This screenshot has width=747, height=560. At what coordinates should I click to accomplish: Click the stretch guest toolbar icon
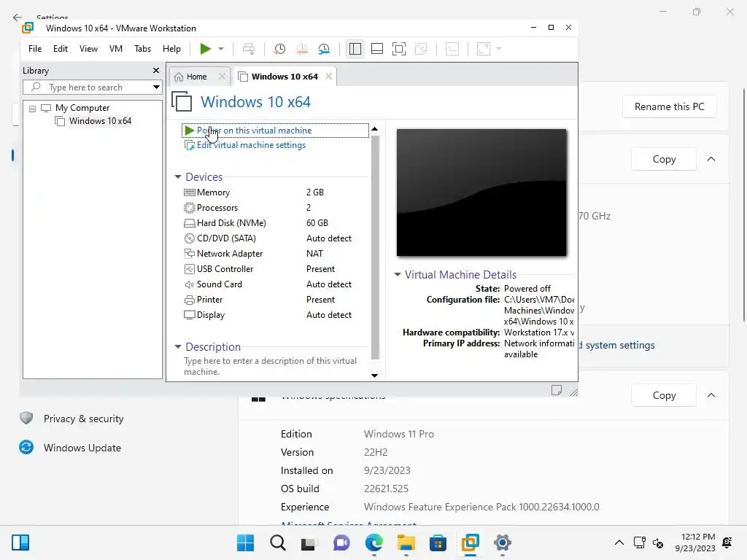484,49
